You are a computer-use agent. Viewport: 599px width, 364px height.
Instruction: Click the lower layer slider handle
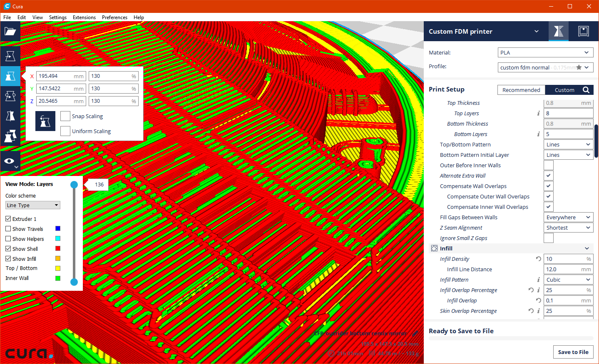coord(74,282)
